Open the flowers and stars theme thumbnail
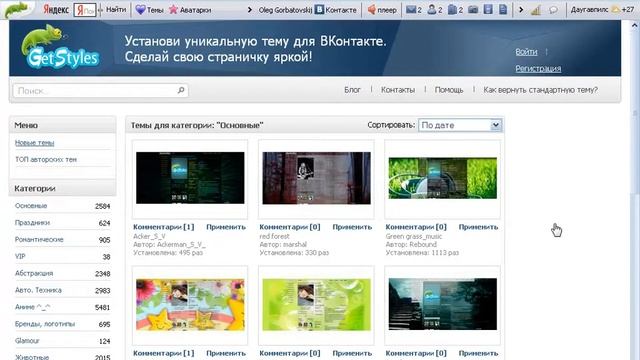 coord(190,304)
